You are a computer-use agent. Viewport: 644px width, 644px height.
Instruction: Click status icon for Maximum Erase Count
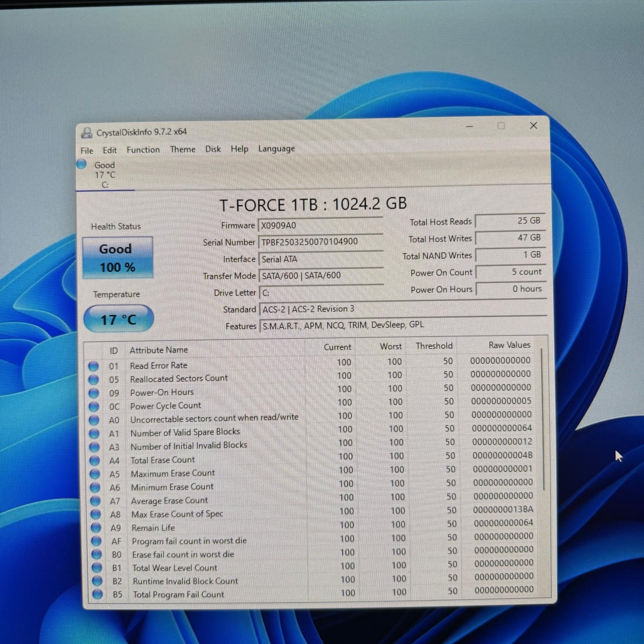(x=95, y=474)
